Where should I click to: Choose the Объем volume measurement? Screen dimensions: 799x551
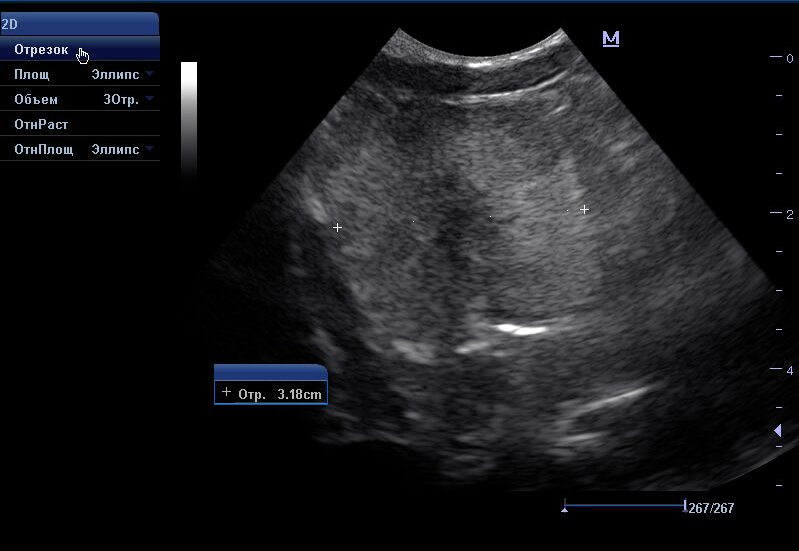point(36,100)
